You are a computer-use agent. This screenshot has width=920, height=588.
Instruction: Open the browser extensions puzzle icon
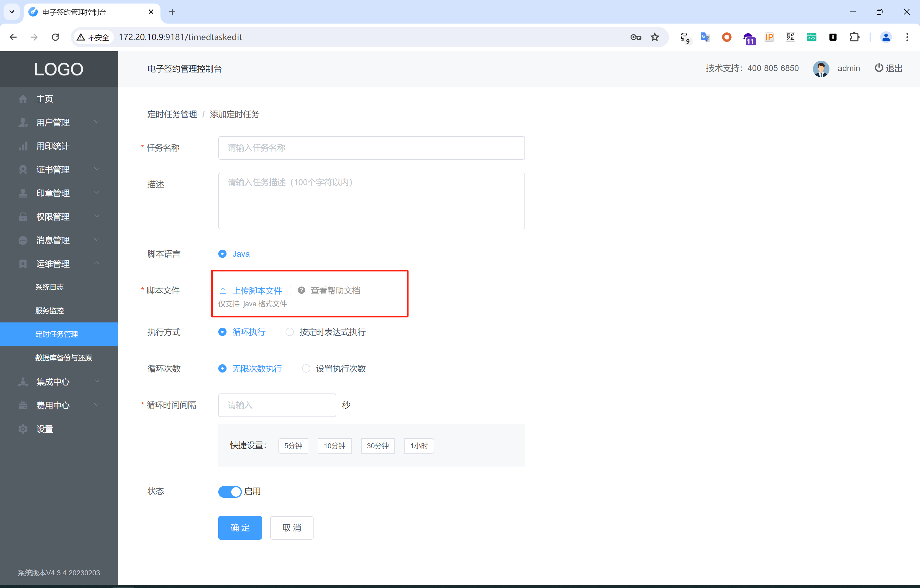(854, 37)
